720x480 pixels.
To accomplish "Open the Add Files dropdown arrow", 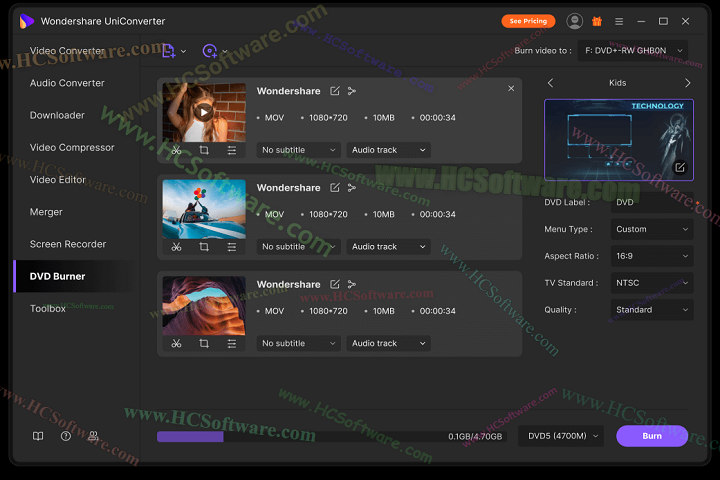I will [183, 51].
